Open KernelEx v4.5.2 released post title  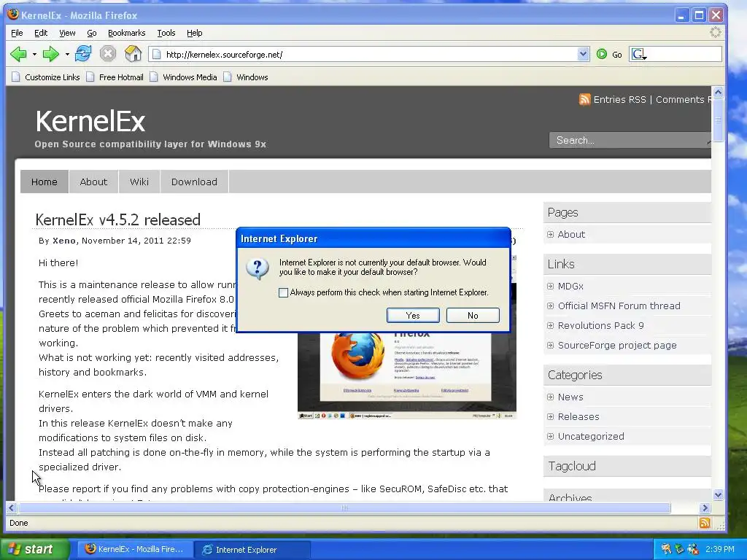117,219
